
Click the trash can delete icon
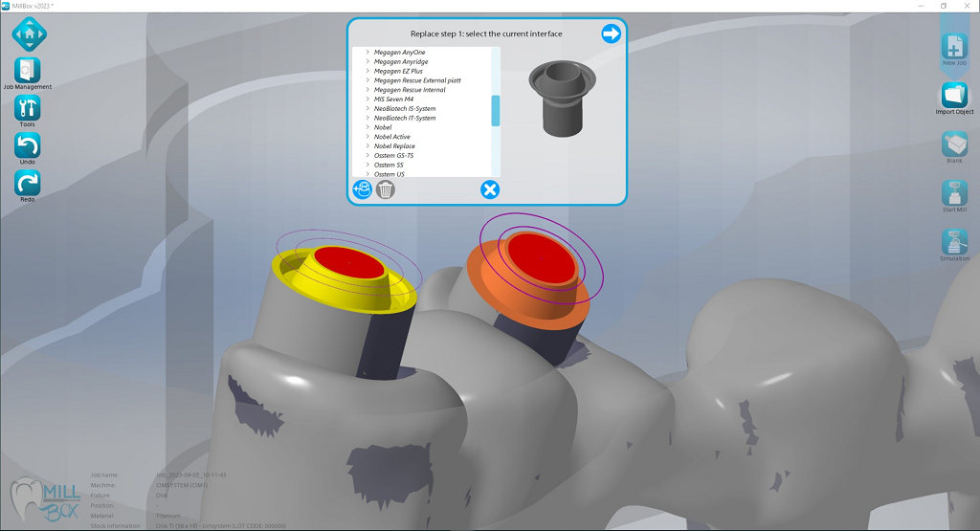[x=385, y=189]
